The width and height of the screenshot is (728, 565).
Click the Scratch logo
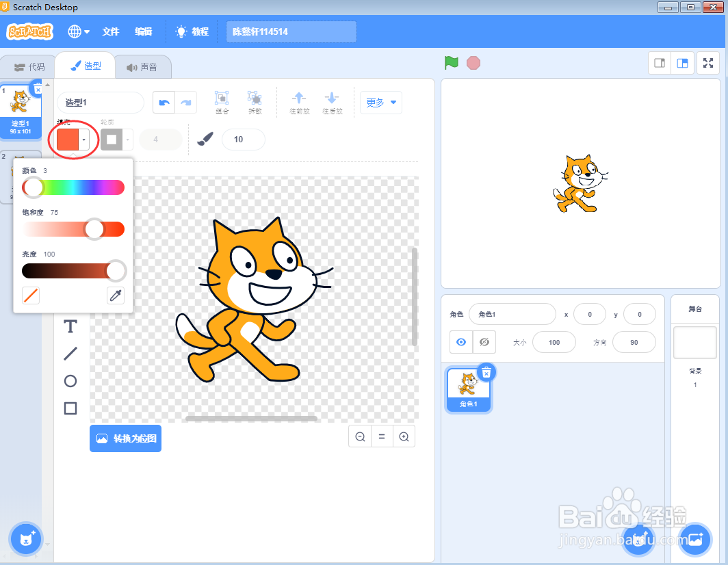coord(30,31)
